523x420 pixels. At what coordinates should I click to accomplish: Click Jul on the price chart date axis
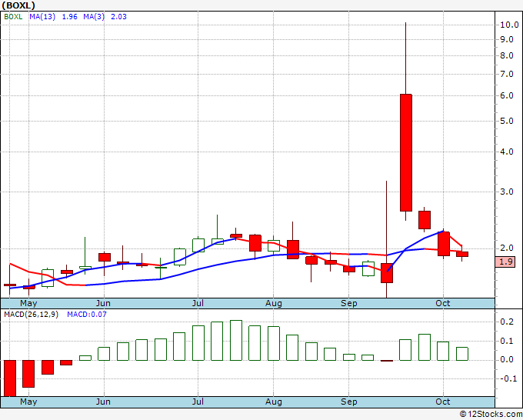pos(198,303)
